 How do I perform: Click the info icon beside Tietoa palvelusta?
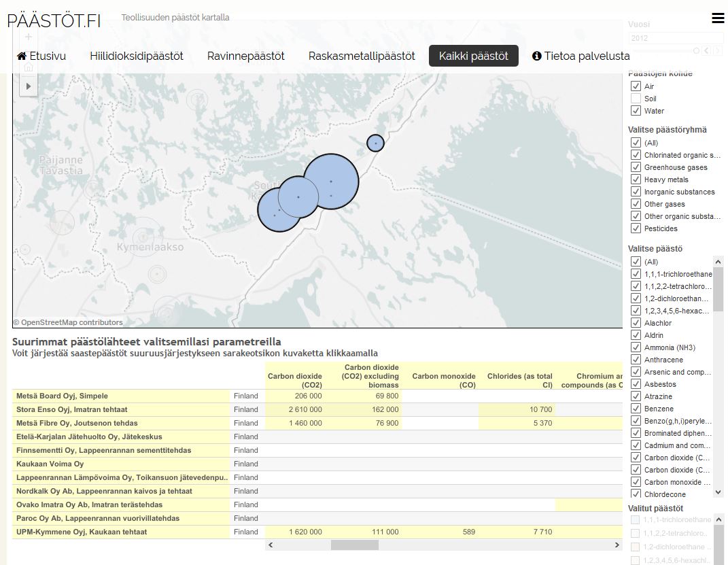[x=536, y=56]
